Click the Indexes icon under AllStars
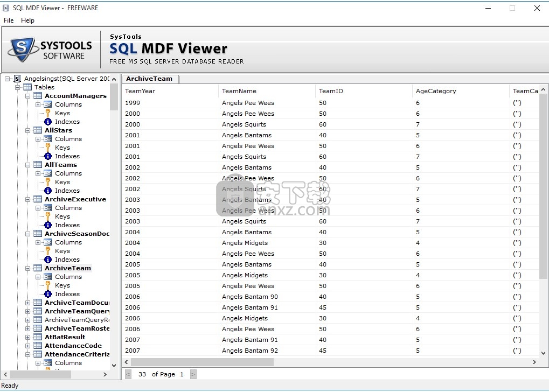This screenshot has height=392, width=549. point(48,156)
